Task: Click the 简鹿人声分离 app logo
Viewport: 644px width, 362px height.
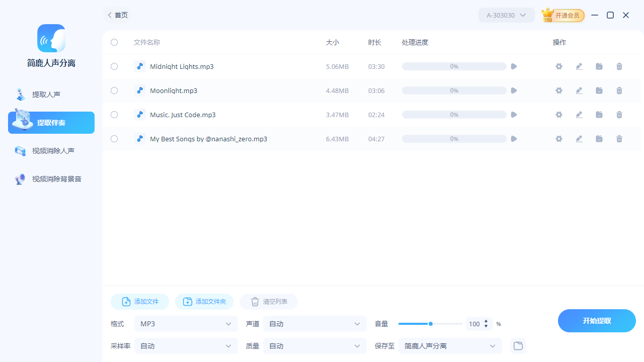Action: (x=51, y=38)
